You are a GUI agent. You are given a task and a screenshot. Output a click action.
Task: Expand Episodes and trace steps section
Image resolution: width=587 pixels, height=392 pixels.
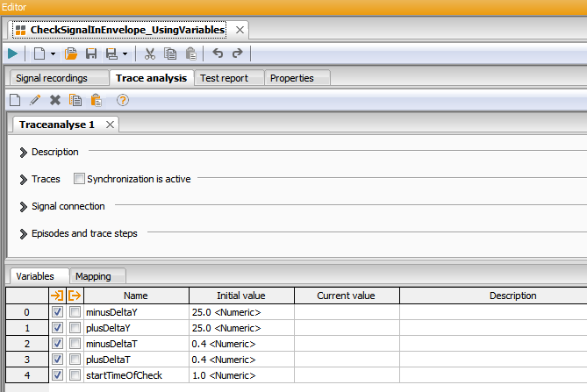click(24, 234)
